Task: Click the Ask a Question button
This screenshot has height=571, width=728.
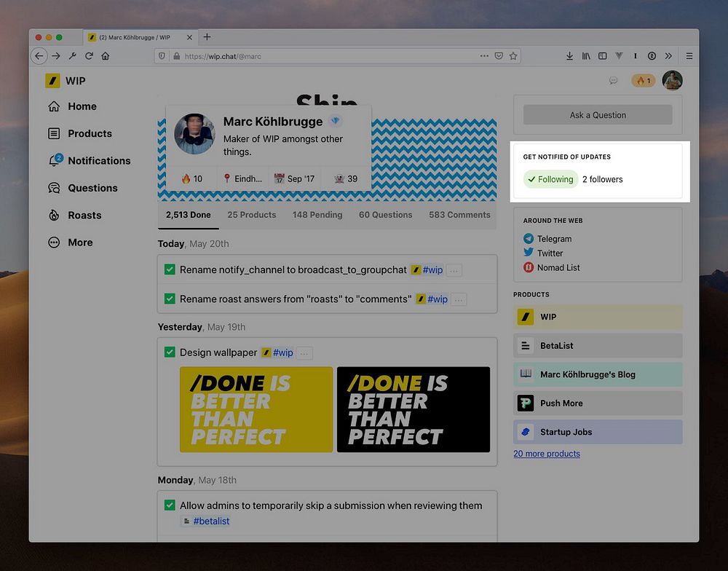Action: pos(598,115)
